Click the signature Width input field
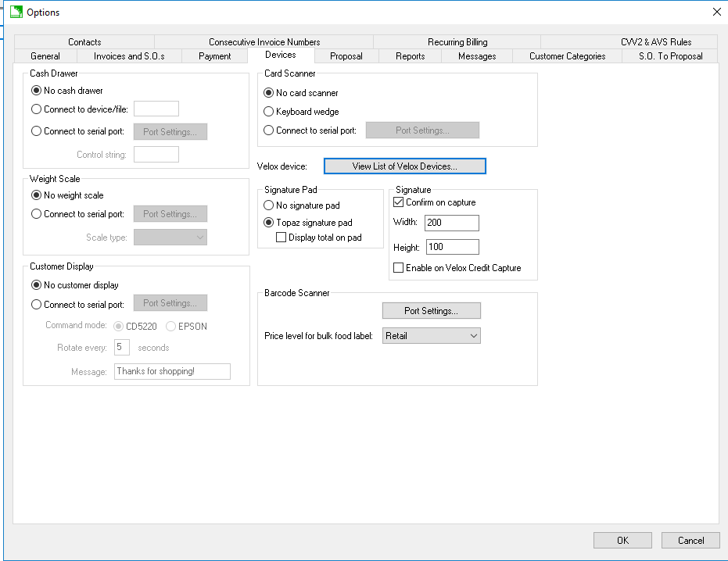This screenshot has width=728, height=561. [x=451, y=223]
